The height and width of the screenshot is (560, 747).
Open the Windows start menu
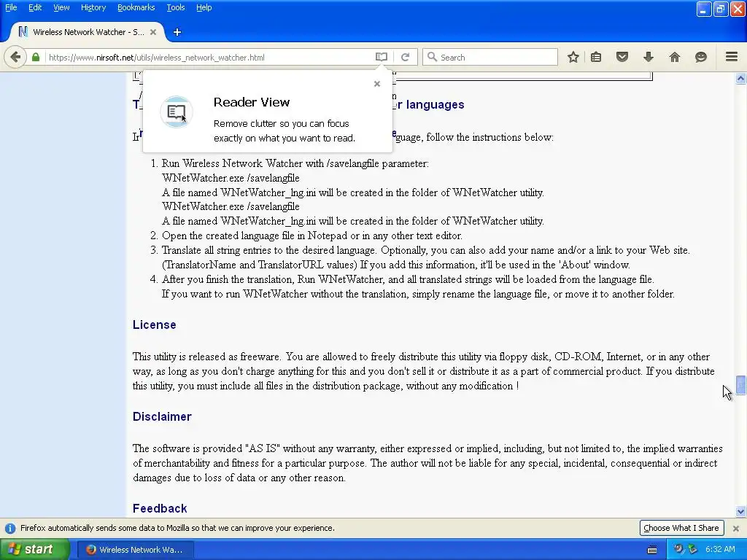(x=34, y=550)
